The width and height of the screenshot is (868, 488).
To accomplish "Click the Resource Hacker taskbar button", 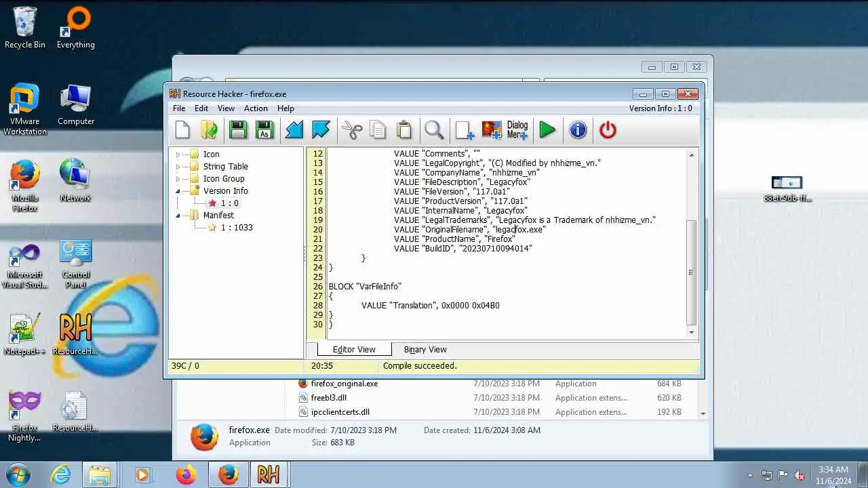I will [268, 474].
